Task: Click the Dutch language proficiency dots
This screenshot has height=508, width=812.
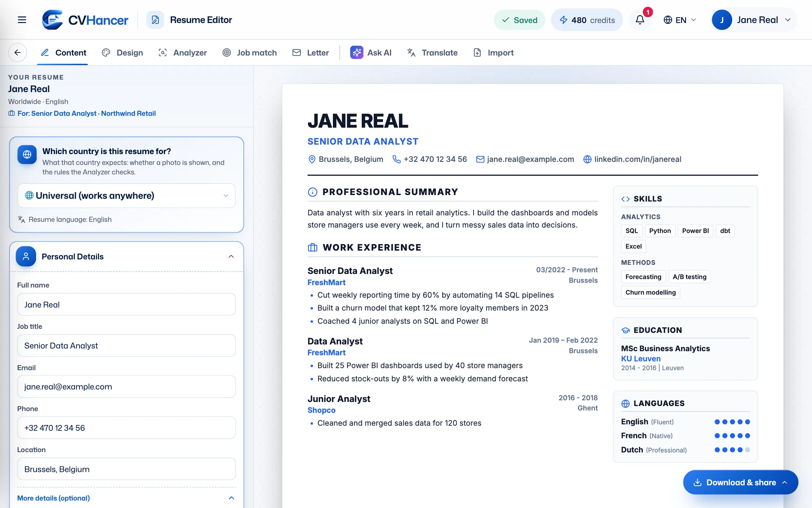Action: 732,450
